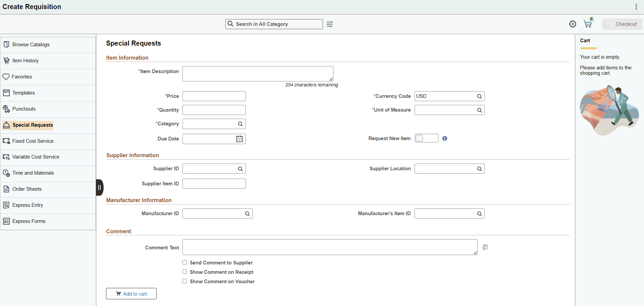
Task: Open the vertical three-dot actions menu
Action: click(636, 7)
